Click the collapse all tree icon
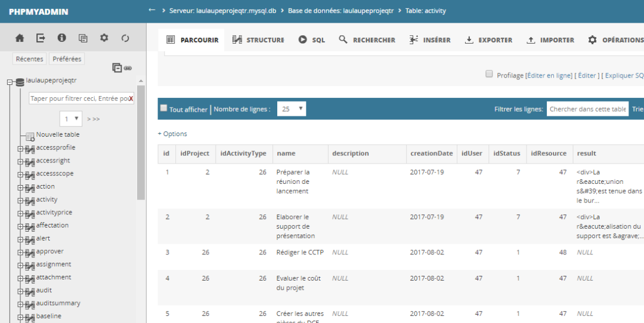The height and width of the screenshot is (323, 644). (x=117, y=68)
